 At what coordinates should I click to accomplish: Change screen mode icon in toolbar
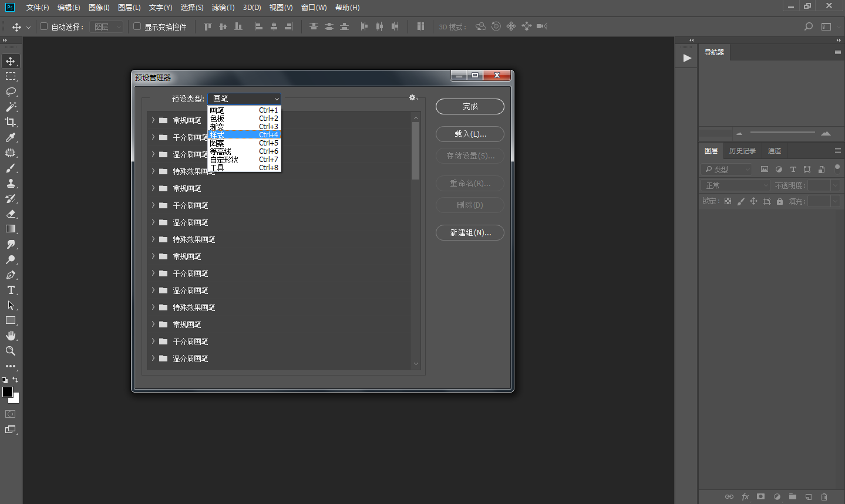[11, 429]
